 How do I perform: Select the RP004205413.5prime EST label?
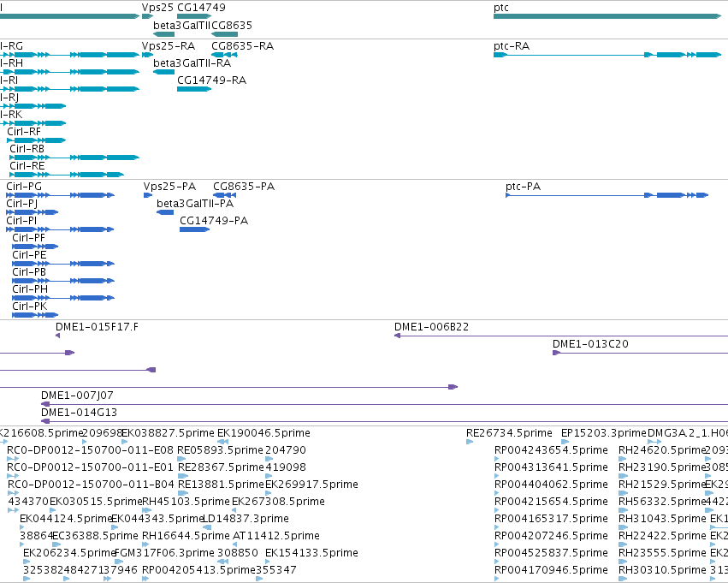[x=198, y=570]
